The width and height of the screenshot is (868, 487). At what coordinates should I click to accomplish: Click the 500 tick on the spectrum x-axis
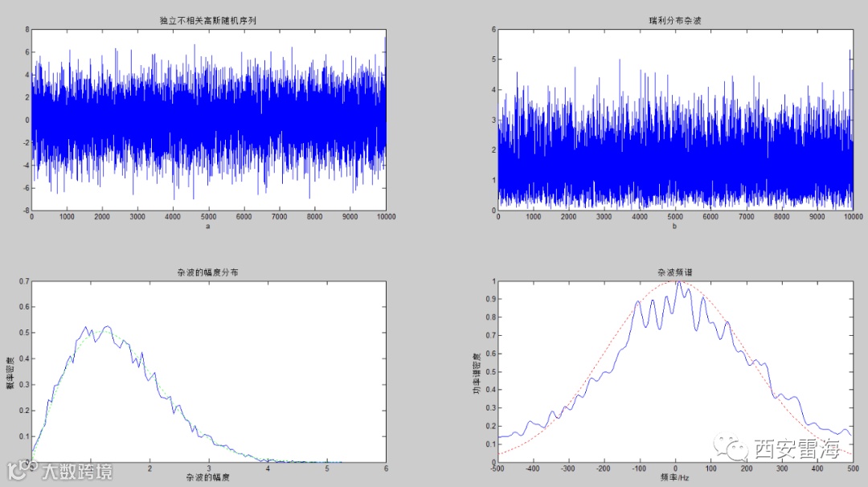pos(853,469)
